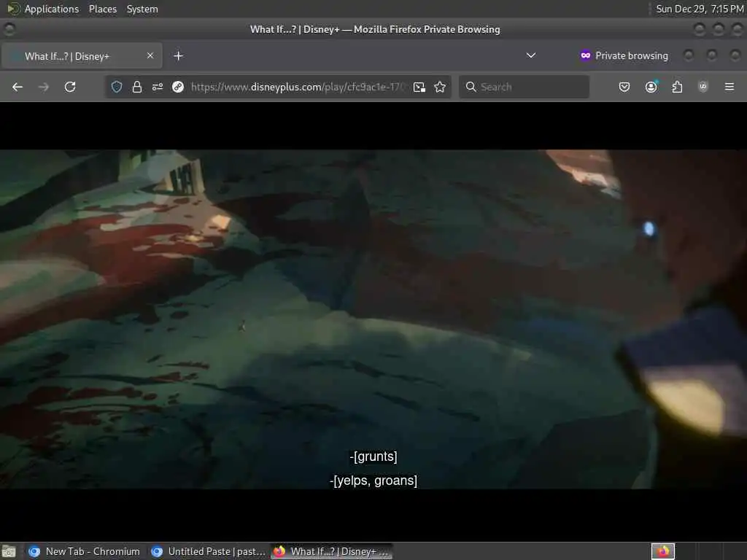Click the Private browsing indicator
Screen dimensions: 747x560
pyautogui.click(x=624, y=55)
